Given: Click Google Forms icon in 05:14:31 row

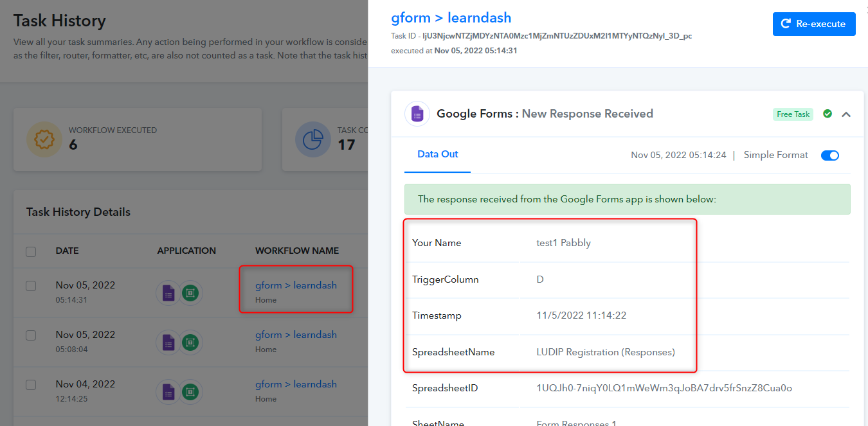Looking at the screenshot, I should pos(168,294).
